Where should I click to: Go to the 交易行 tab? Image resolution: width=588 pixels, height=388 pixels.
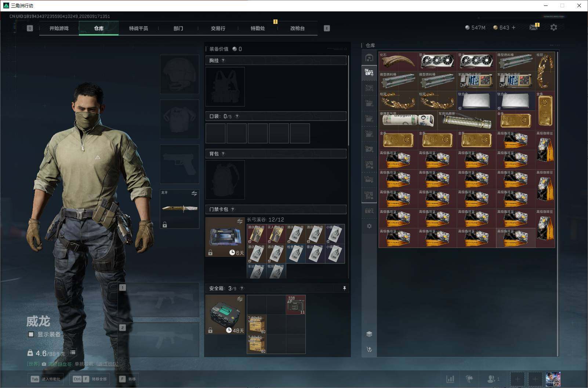point(218,28)
